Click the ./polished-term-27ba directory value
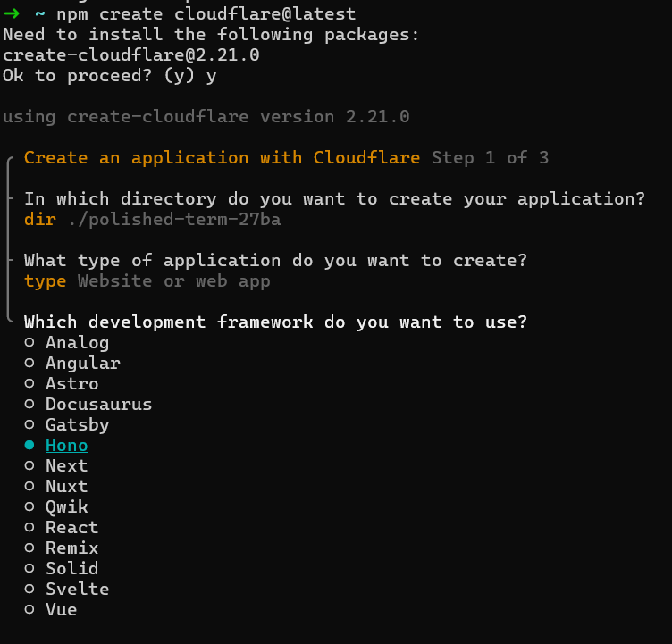Image resolution: width=672 pixels, height=644 pixels. tap(179, 220)
